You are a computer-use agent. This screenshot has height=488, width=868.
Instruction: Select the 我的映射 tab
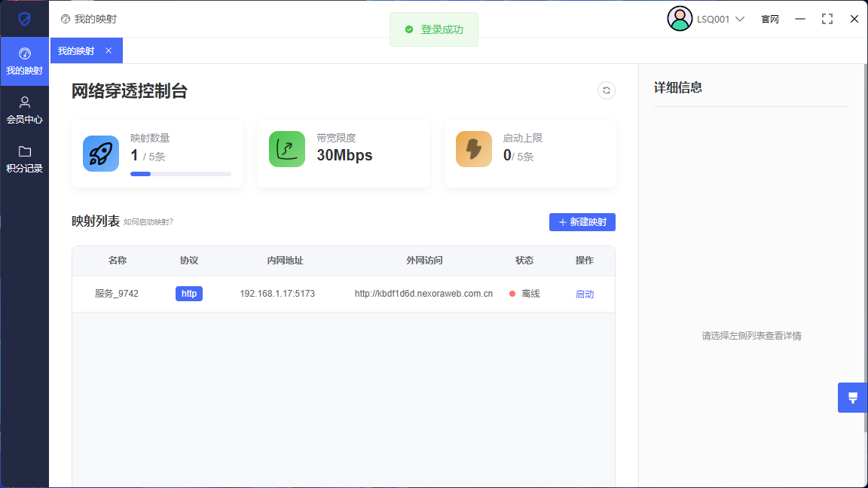point(76,51)
